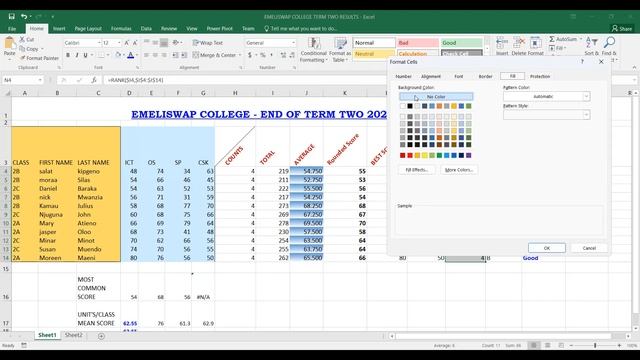Switch to the Formulas ribbon tab
640x360 pixels.
[121, 29]
